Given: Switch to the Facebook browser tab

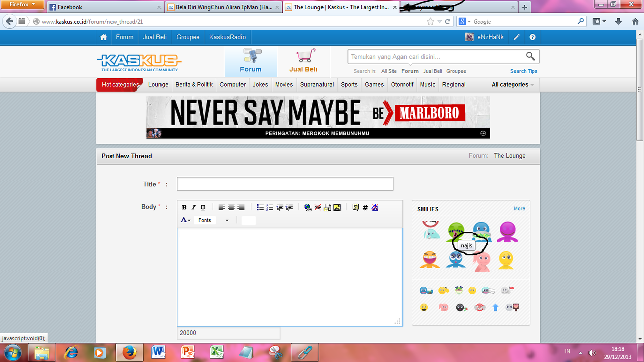Looking at the screenshot, I should [106, 7].
